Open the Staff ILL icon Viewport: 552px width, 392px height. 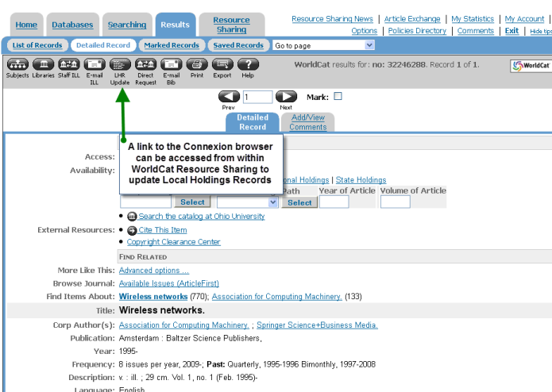point(69,65)
